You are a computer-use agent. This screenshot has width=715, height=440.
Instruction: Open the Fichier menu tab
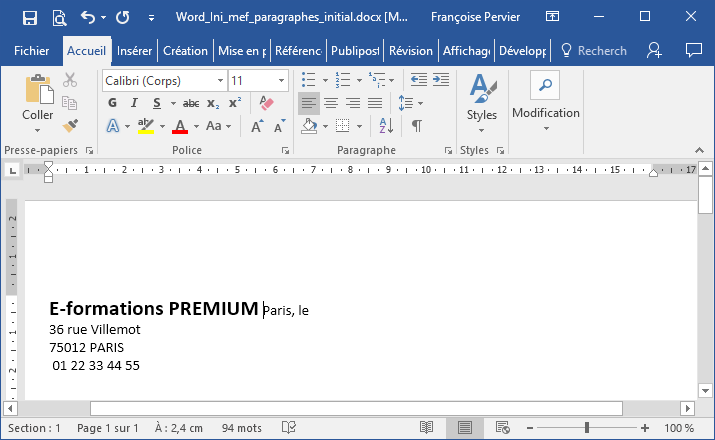tap(32, 51)
